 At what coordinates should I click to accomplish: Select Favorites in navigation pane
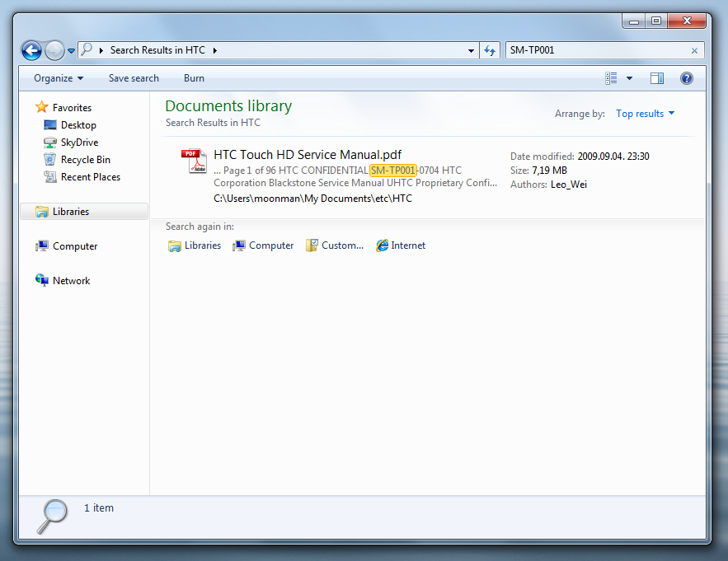click(72, 108)
